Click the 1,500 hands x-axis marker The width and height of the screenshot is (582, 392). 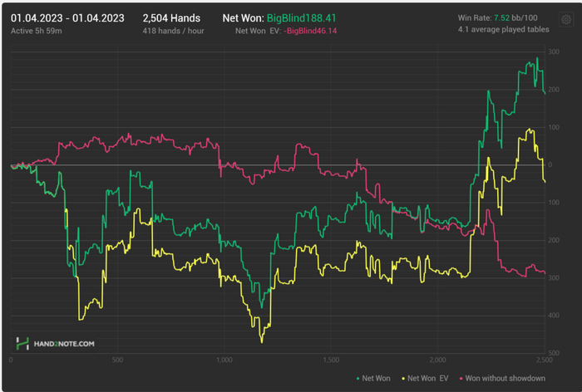coord(331,360)
